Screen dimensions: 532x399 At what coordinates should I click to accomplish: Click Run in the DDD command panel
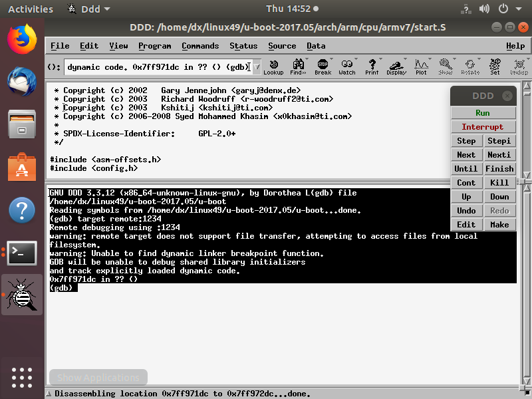(483, 112)
